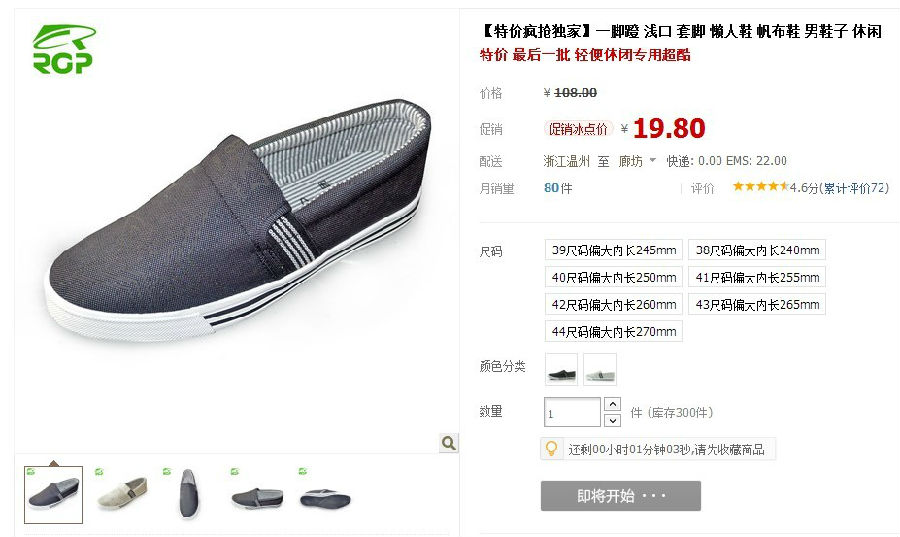Screen dimensions: 900x537
Task: Decrease quantity with the down arrow
Action: [612, 420]
